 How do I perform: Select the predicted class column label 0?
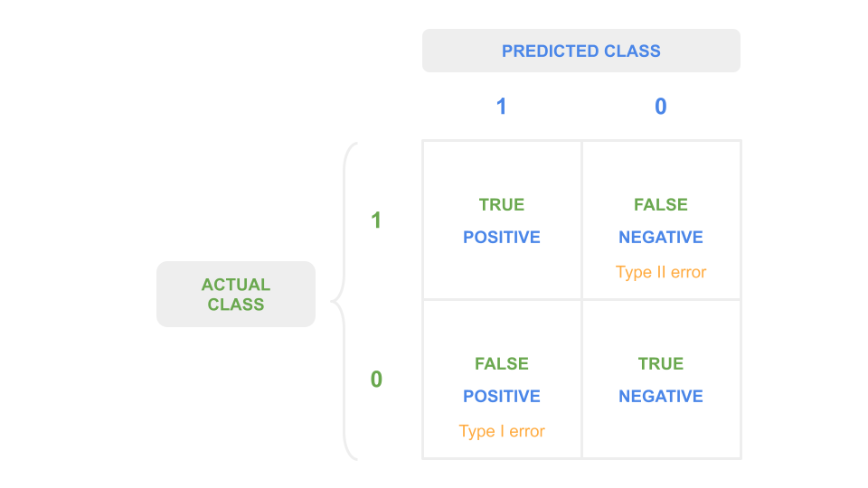661,107
